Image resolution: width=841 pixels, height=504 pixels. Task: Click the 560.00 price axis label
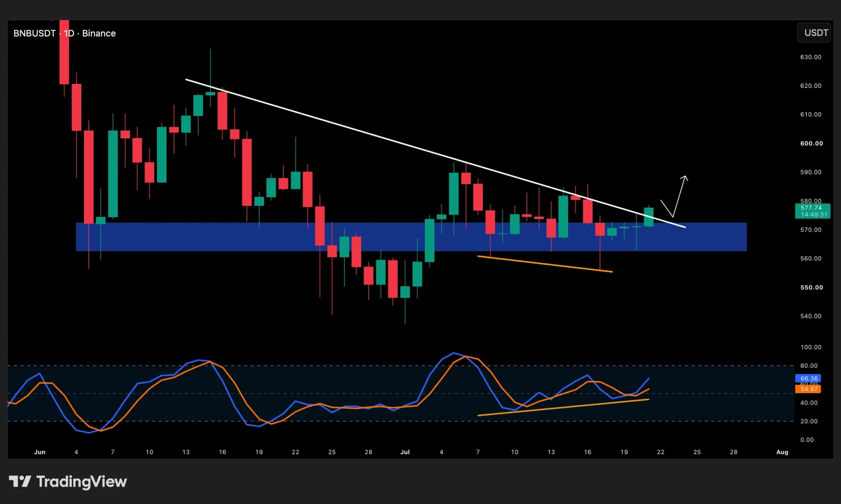pyautogui.click(x=811, y=258)
